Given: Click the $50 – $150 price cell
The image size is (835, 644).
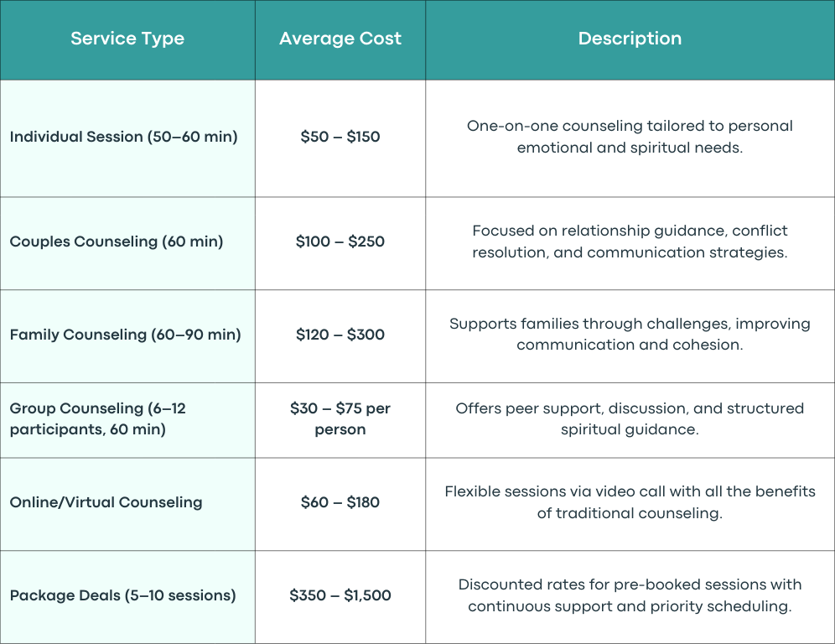Looking at the screenshot, I should (x=340, y=137).
